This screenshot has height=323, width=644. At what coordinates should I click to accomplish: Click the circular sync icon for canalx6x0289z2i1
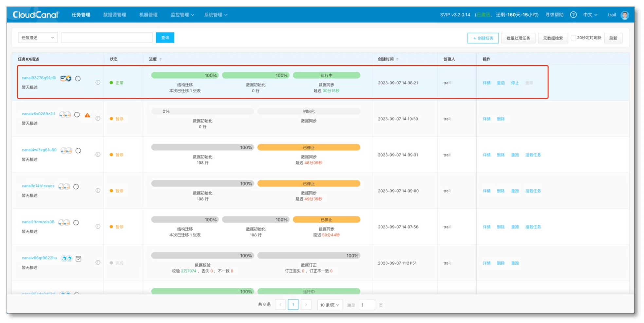tap(77, 115)
